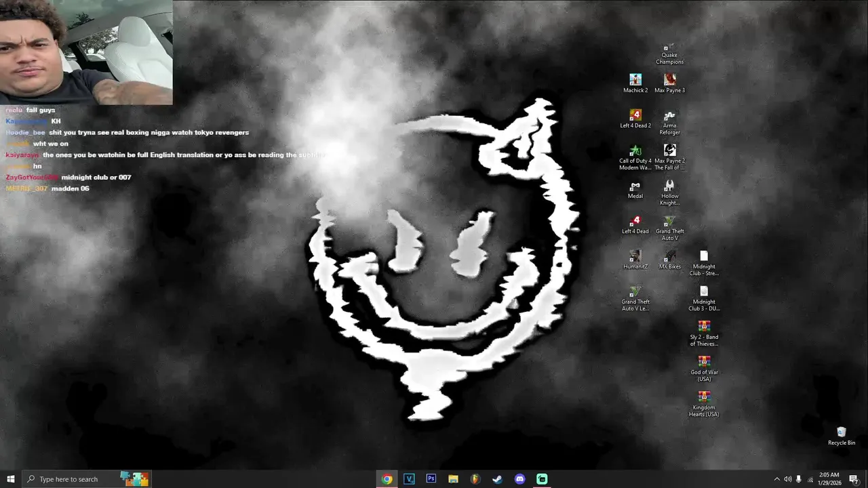The width and height of the screenshot is (868, 488).
Task: Open the Medal desktop shortcut
Action: (x=635, y=189)
